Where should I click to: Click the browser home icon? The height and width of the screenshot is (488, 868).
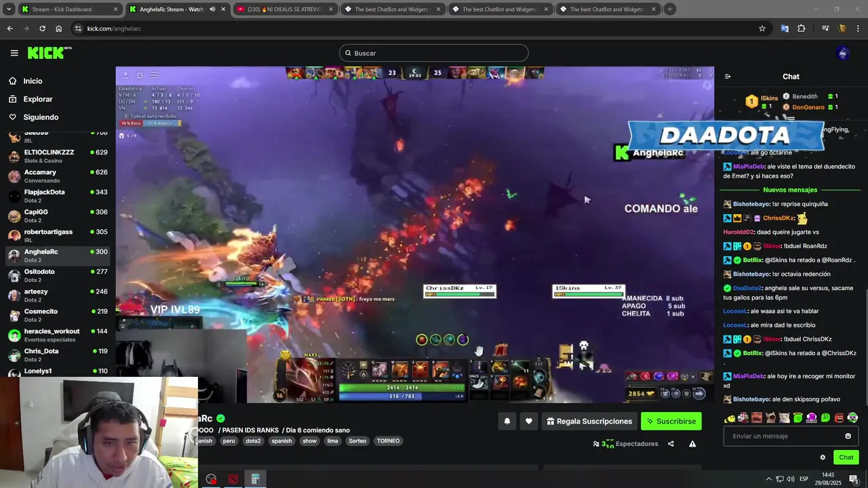click(x=59, y=28)
